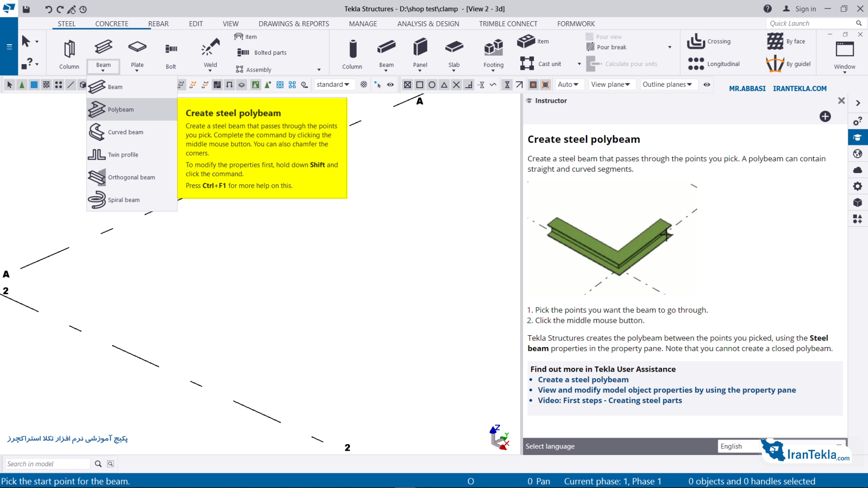Expand the Cast unit dropdown arrow
The height and width of the screenshot is (488, 868).
click(x=579, y=64)
